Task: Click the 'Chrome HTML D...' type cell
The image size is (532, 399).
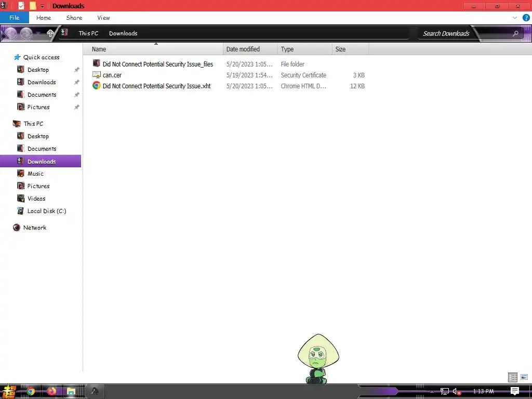Action: click(x=303, y=86)
